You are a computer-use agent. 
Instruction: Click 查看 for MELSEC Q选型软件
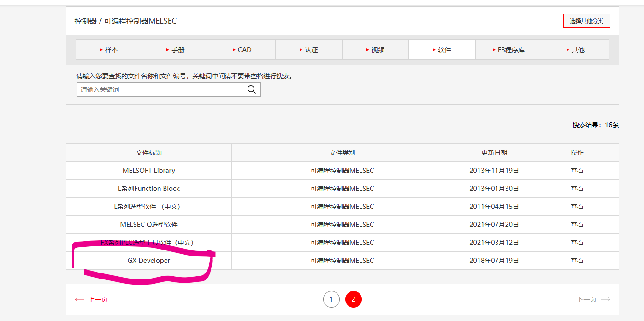pyautogui.click(x=577, y=225)
